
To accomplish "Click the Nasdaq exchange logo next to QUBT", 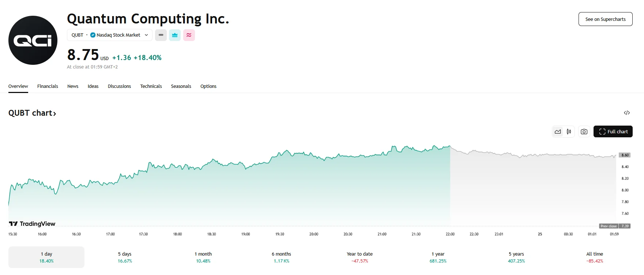I will point(93,35).
